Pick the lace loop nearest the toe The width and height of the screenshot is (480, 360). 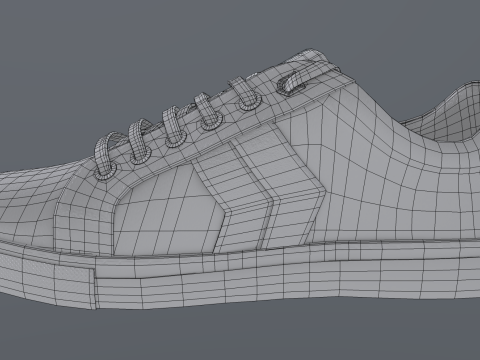pyautogui.click(x=105, y=156)
